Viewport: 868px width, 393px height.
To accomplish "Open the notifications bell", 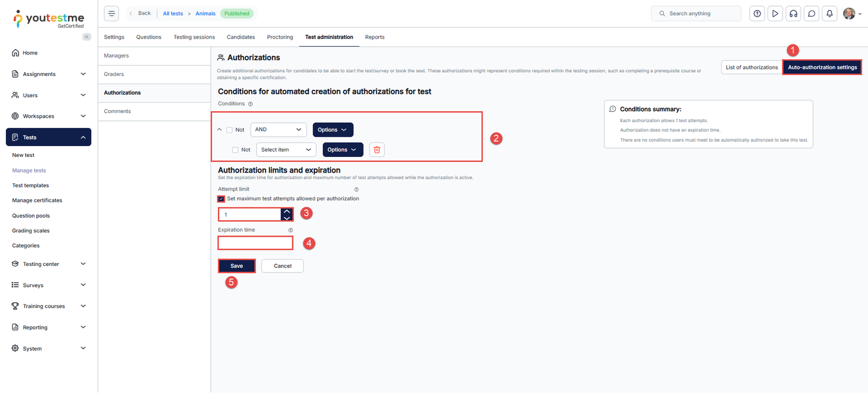I will click(829, 14).
